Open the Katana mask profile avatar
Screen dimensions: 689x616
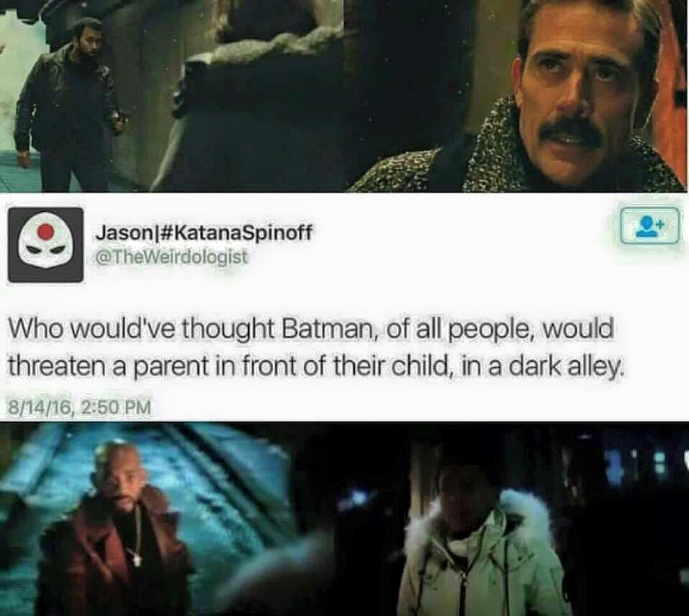click(46, 245)
